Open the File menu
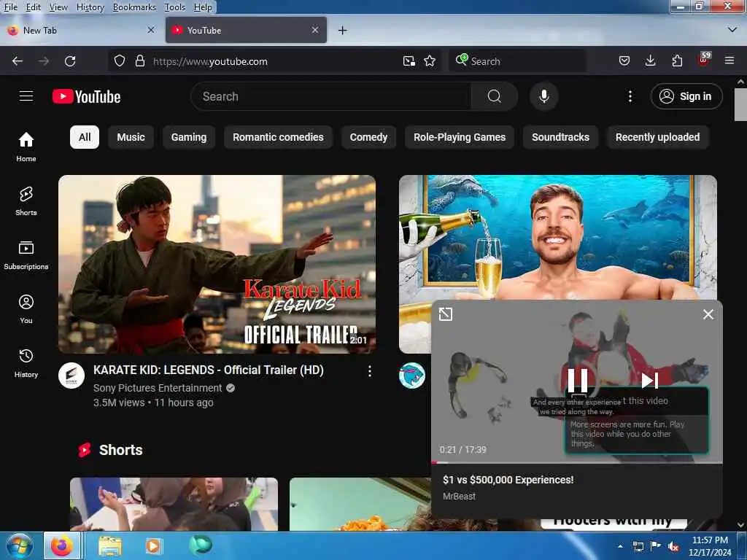This screenshot has height=560, width=747. tap(10, 7)
